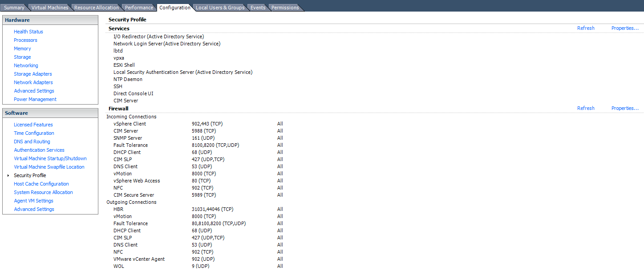The width and height of the screenshot is (644, 271).
Task: Open Virtual Machine Startup/Shutdown link
Action: (50, 158)
